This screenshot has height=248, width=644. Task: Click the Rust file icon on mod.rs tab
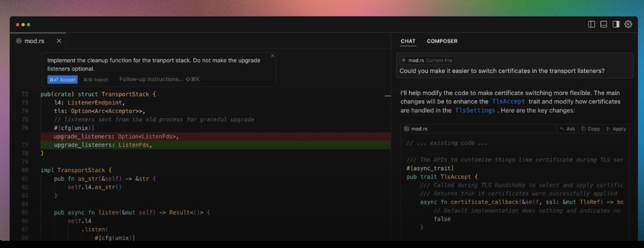pos(19,41)
